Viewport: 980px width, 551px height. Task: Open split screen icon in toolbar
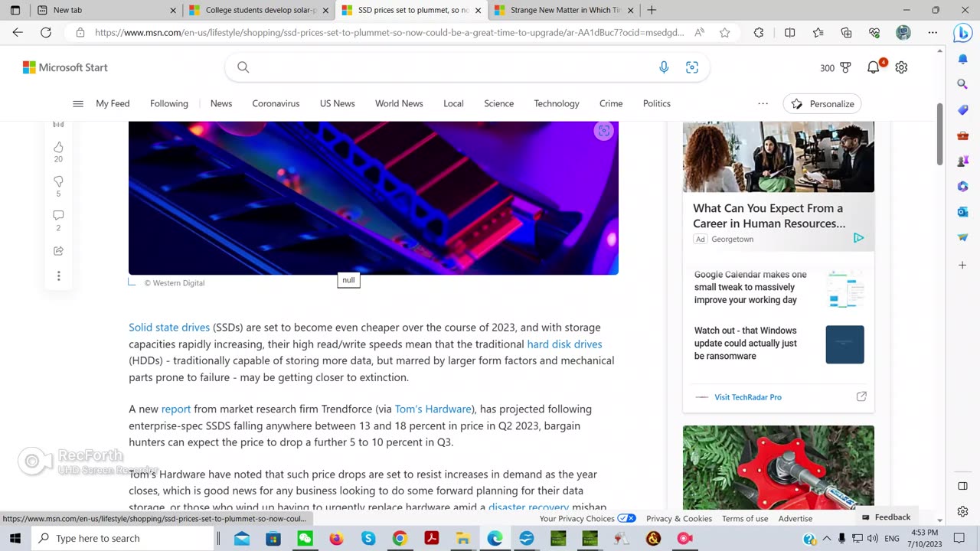pos(789,33)
